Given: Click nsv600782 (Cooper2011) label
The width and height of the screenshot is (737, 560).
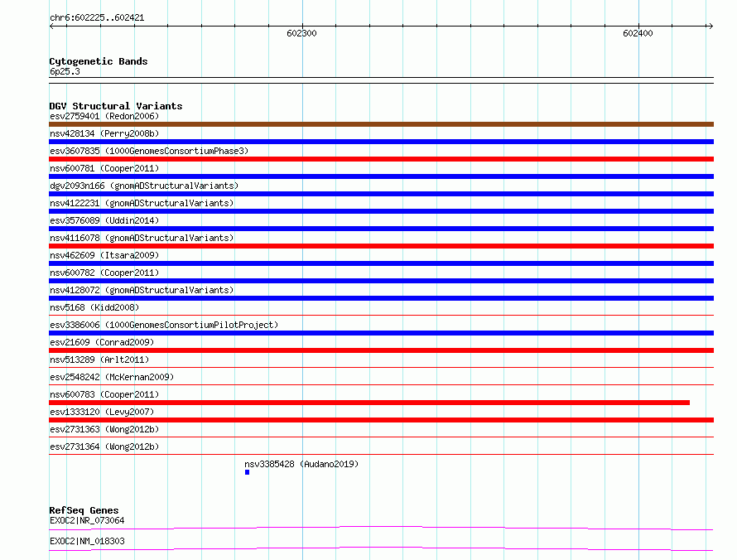Looking at the screenshot, I should pos(104,273).
